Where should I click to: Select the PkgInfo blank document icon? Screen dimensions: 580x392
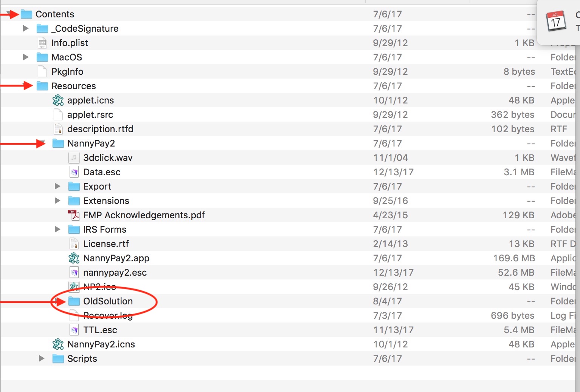(x=42, y=72)
